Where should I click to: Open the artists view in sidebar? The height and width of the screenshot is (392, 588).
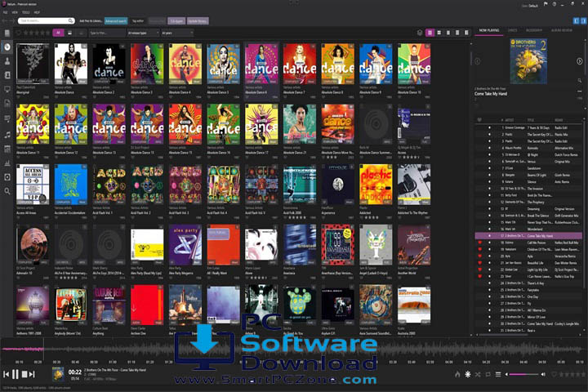click(7, 61)
